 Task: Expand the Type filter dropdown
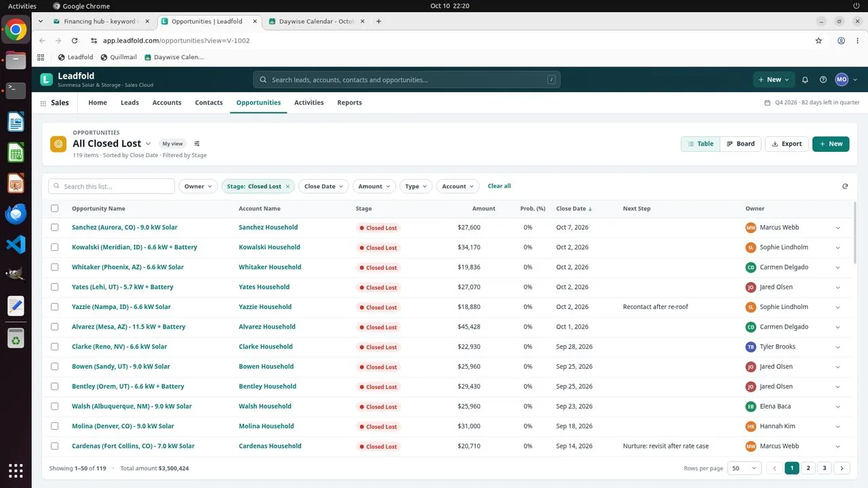point(416,186)
